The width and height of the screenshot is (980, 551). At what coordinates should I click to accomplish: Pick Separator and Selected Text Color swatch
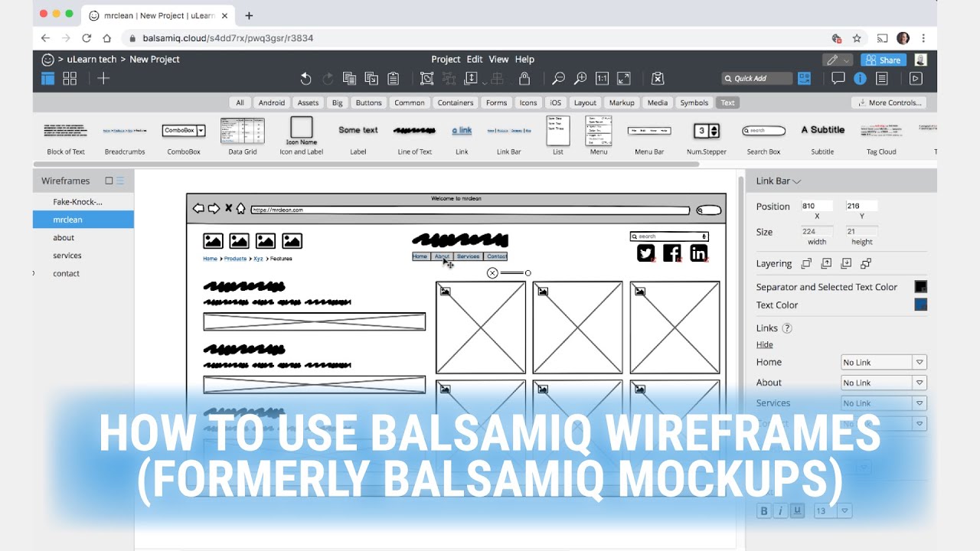(921, 287)
